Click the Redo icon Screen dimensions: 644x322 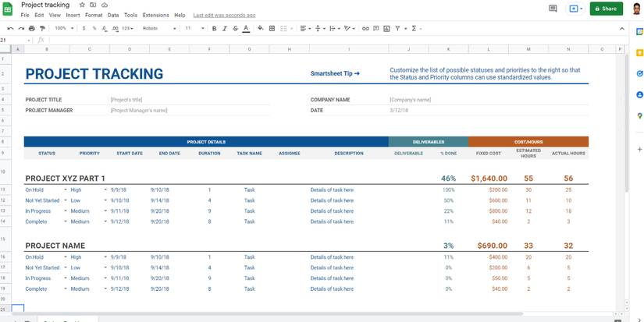point(21,29)
